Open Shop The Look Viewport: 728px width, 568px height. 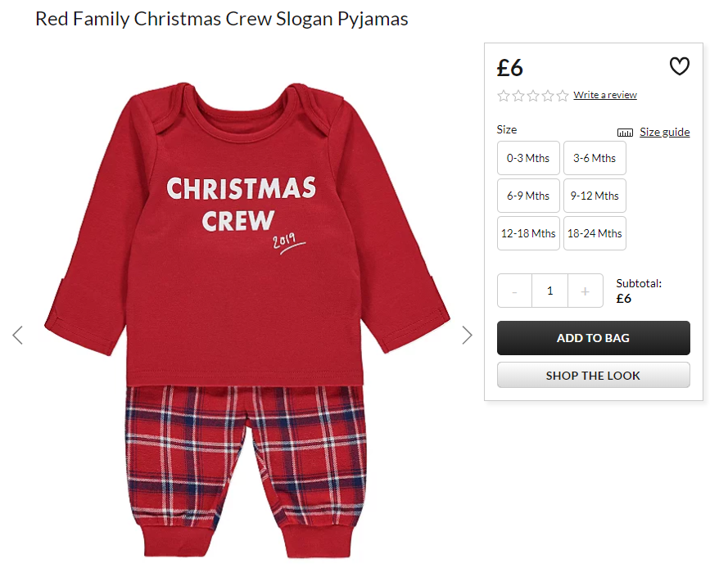[x=594, y=375]
